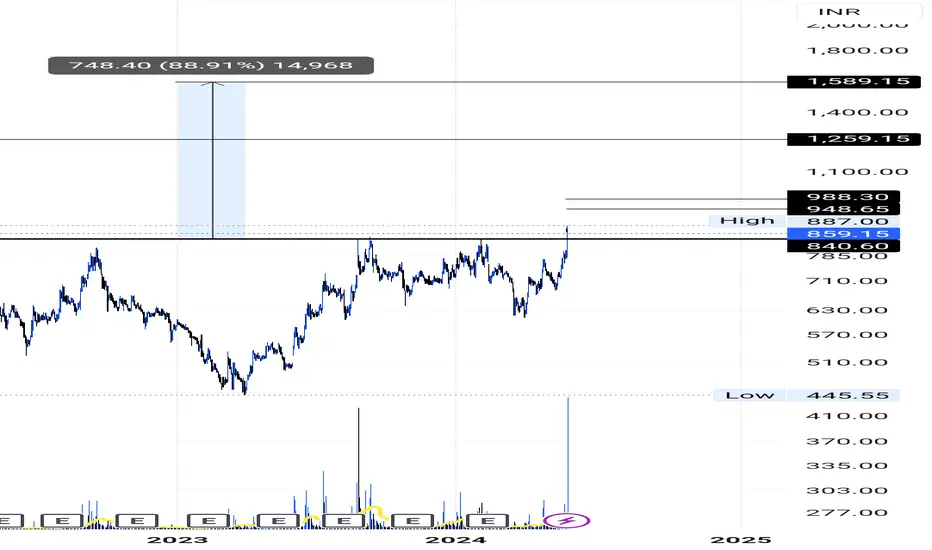The height and width of the screenshot is (550, 932).
Task: Click the 370.00 price scale tick
Action: pyautogui.click(x=847, y=441)
